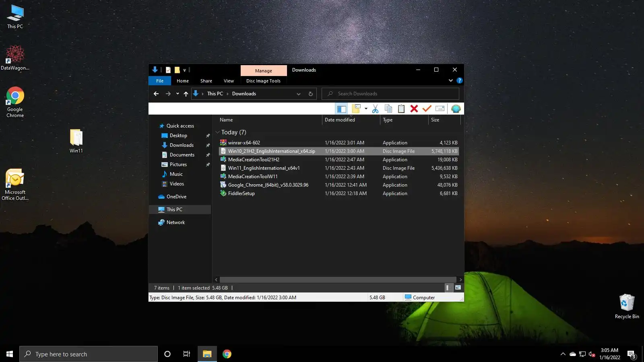Viewport: 644px width, 362px height.
Task: Go up one folder level
Action: (186, 94)
